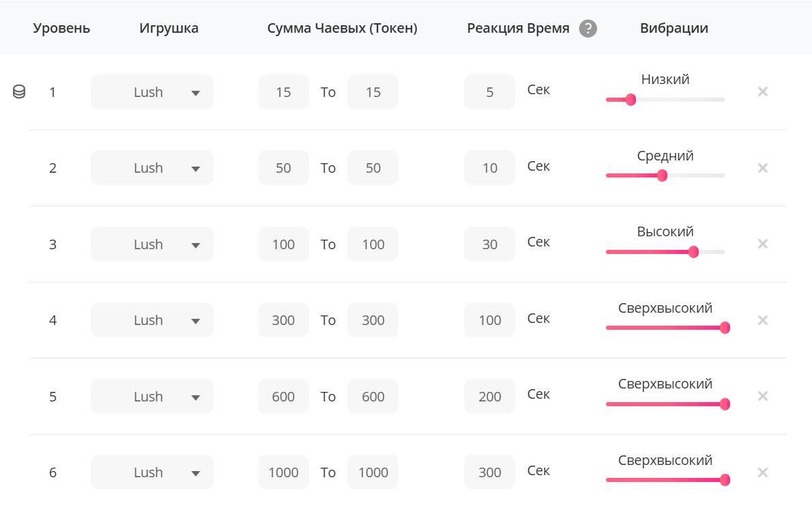This screenshot has width=812, height=510.
Task: Open toy selector for level 6
Action: point(152,472)
